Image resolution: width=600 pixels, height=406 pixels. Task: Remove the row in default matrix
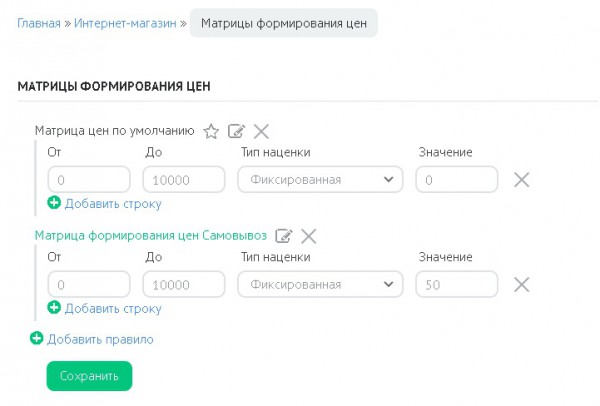click(x=522, y=179)
